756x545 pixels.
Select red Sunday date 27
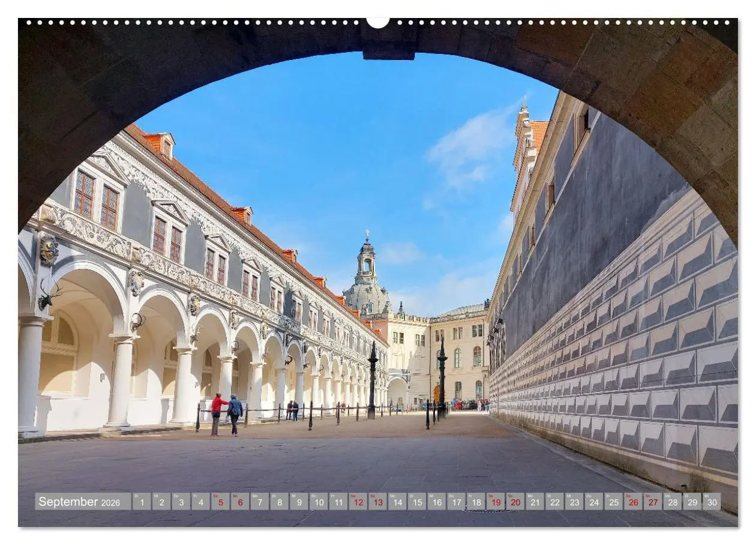[653, 502]
